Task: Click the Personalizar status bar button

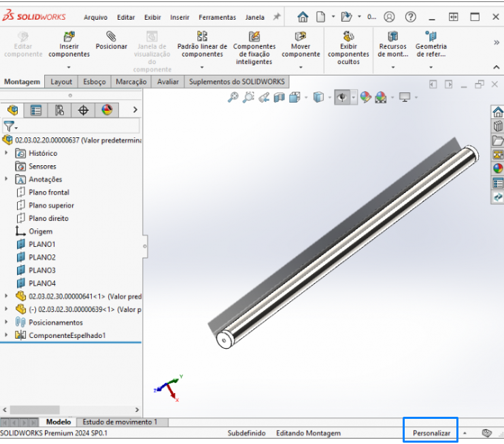Action: (x=431, y=432)
